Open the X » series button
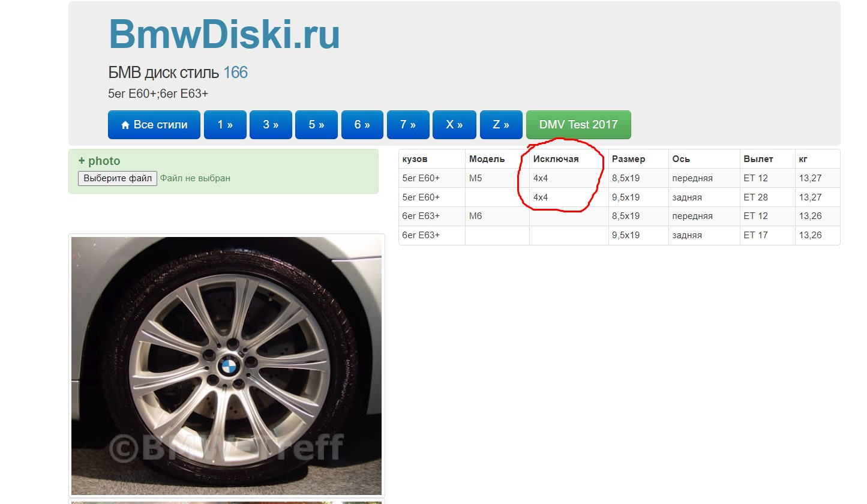This screenshot has width=867, height=504. (454, 125)
